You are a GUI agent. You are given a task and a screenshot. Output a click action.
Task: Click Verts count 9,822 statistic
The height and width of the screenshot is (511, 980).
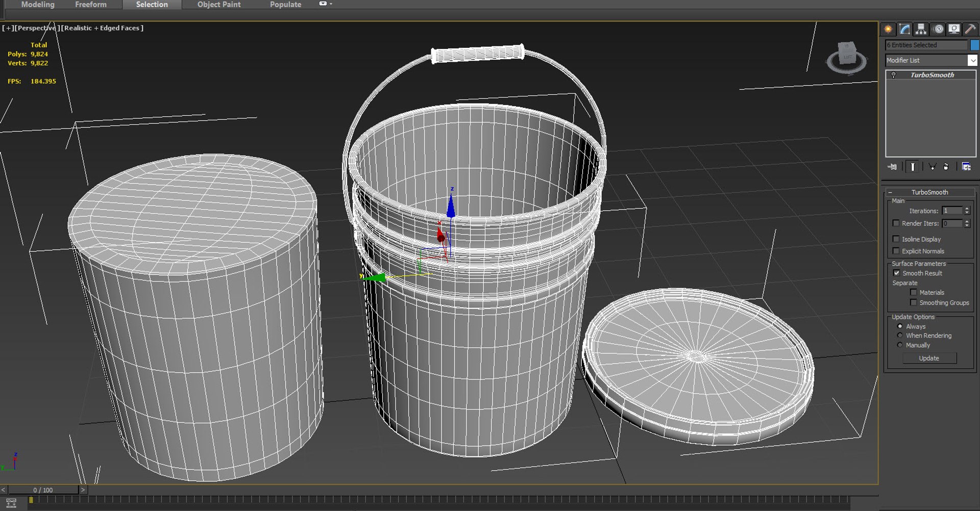click(x=28, y=63)
